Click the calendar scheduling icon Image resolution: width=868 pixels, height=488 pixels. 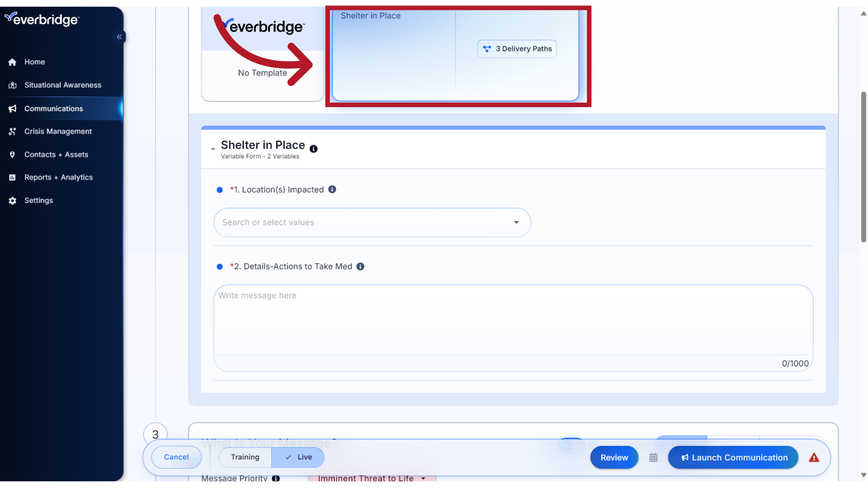653,457
